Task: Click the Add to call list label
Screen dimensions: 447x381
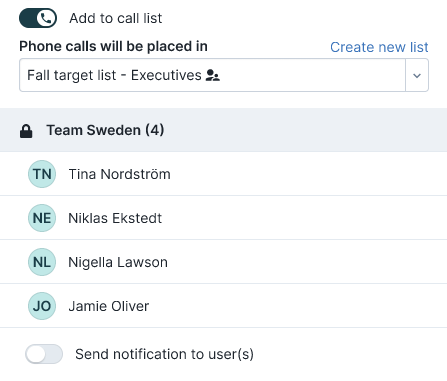Action: tap(116, 18)
